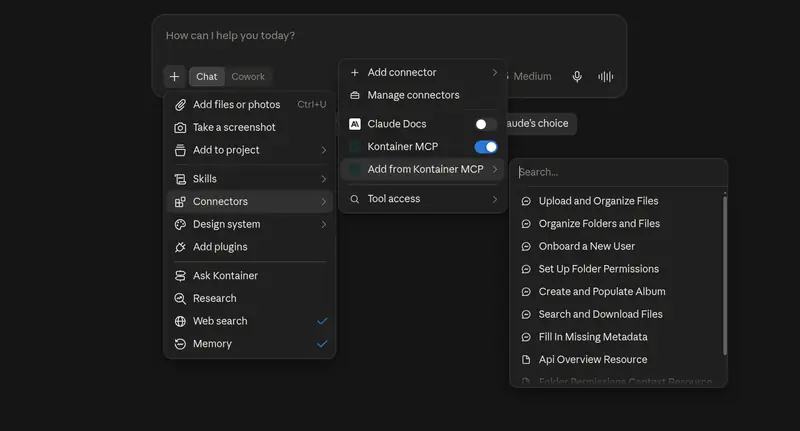
Task: Click prompt icon next to Onboard a New User
Action: pos(526,246)
